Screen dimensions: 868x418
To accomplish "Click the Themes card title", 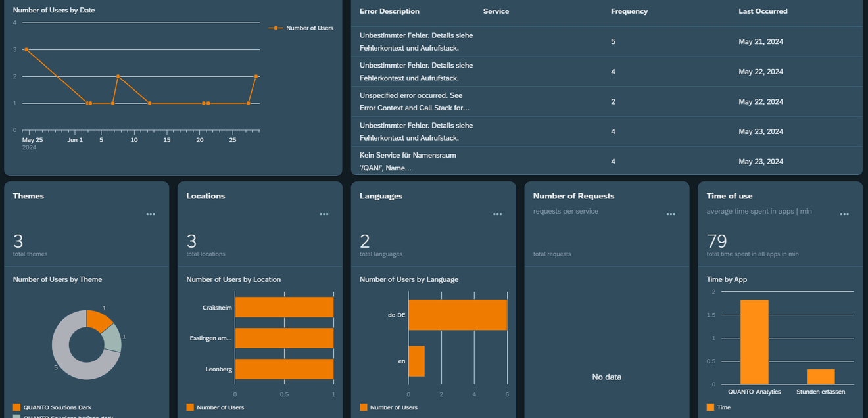I will pos(28,196).
